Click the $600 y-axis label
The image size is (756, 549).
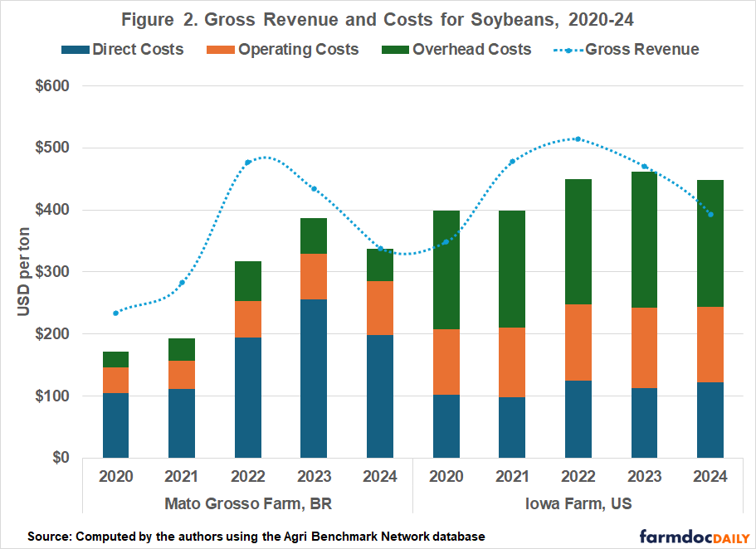coord(52,86)
